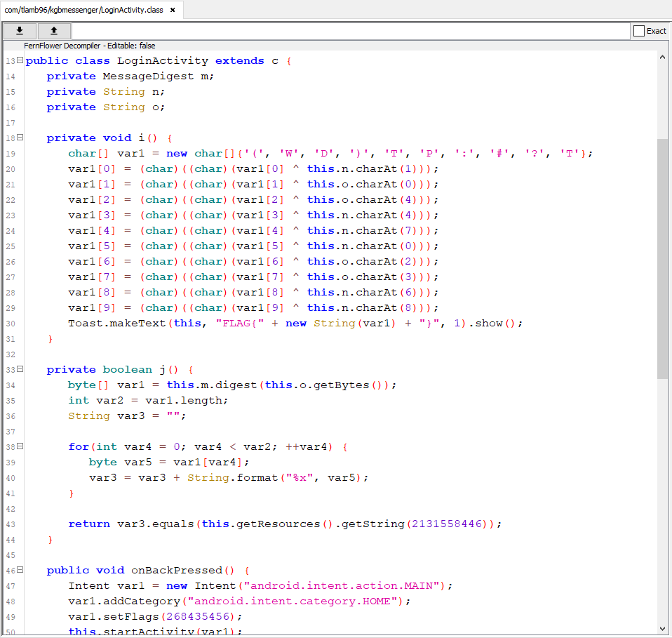Click 'MessageDigest' on line 14
The width and height of the screenshot is (672, 638).
click(x=148, y=77)
